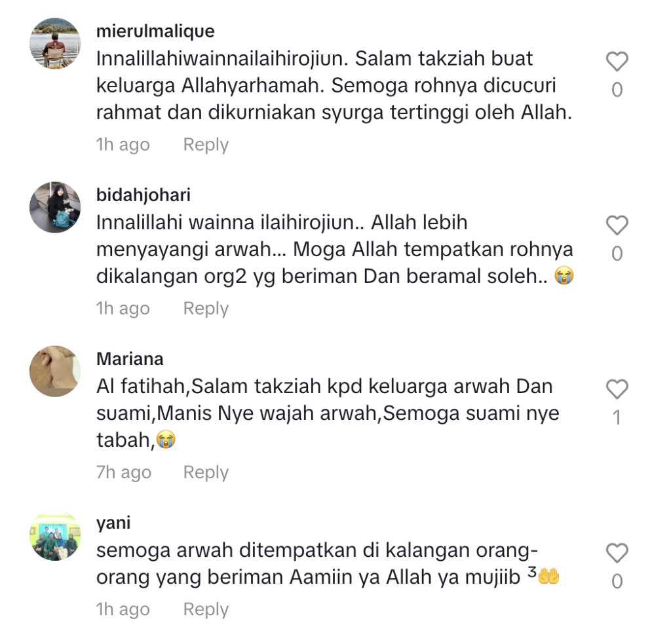671x644 pixels.
Task: Open Mariana's profile avatar
Action: click(55, 371)
